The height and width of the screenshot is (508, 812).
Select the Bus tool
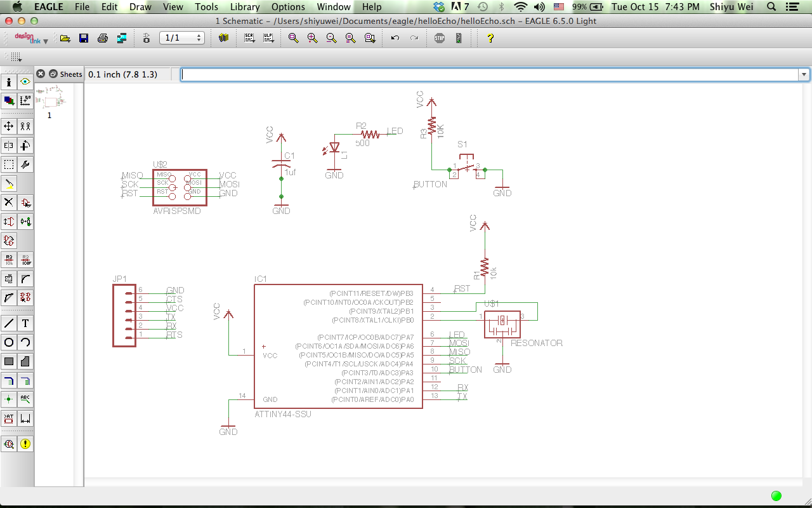pos(9,381)
